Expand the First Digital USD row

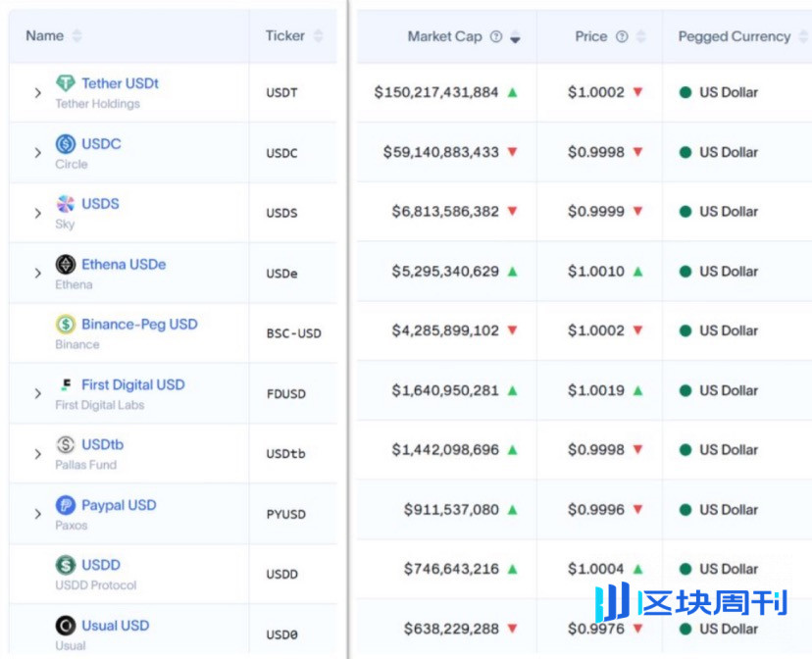[x=37, y=393]
